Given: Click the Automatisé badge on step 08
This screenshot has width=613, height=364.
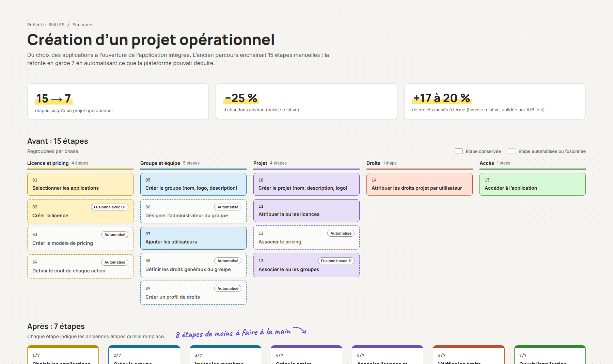Looking at the screenshot, I should coord(228,261).
